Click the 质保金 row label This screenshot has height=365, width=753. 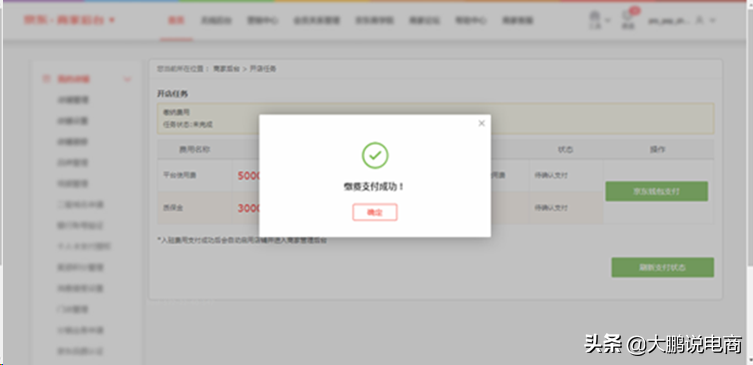click(x=173, y=208)
